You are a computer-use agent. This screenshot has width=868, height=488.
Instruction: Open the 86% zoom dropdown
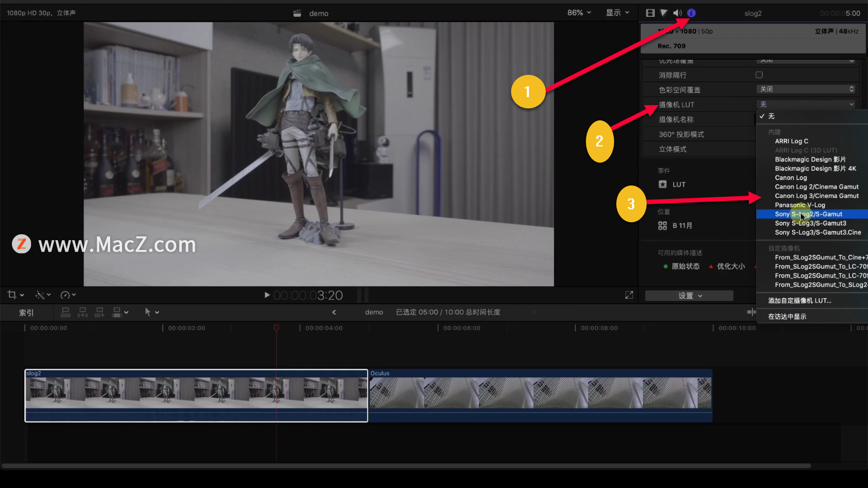pos(579,12)
